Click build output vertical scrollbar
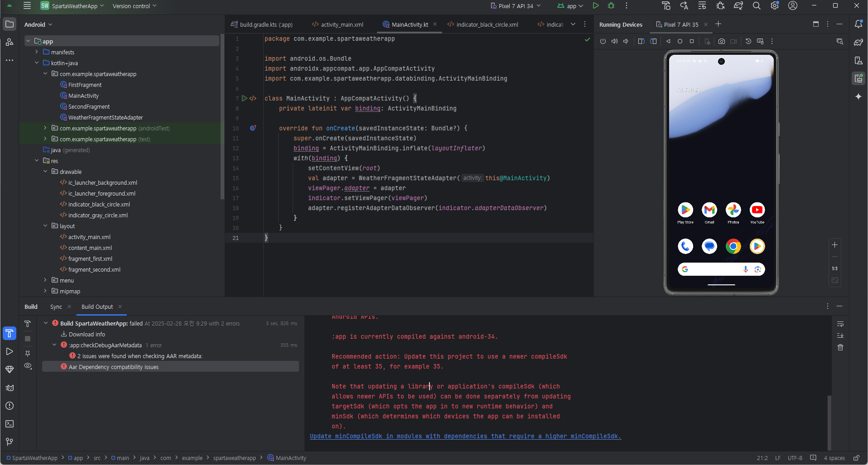Screen dimensions: 868x465 [x=829, y=422]
